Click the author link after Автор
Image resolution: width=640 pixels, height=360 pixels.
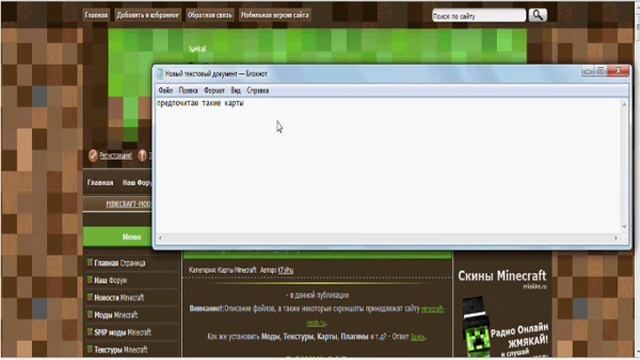[x=285, y=270]
